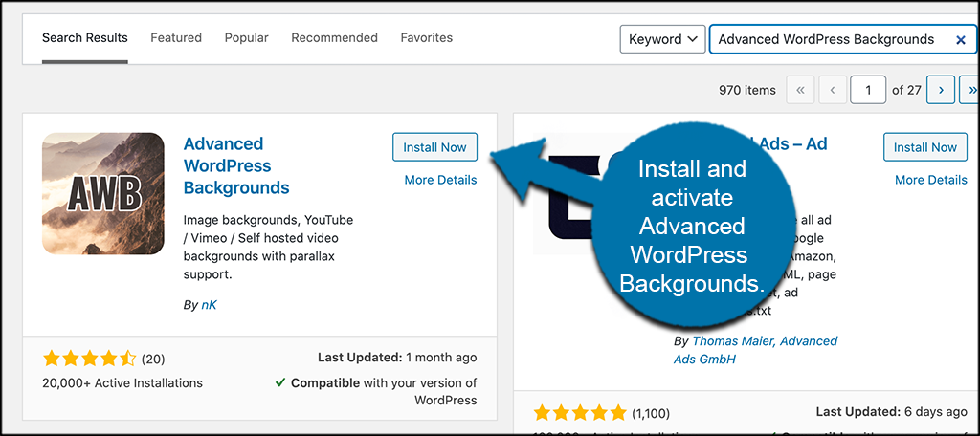Clear the search field with the X icon
The height and width of the screenshot is (436, 980).
(960, 40)
